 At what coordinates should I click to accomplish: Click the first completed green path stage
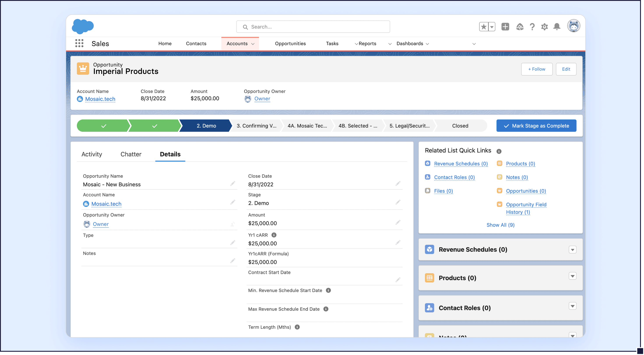point(103,126)
